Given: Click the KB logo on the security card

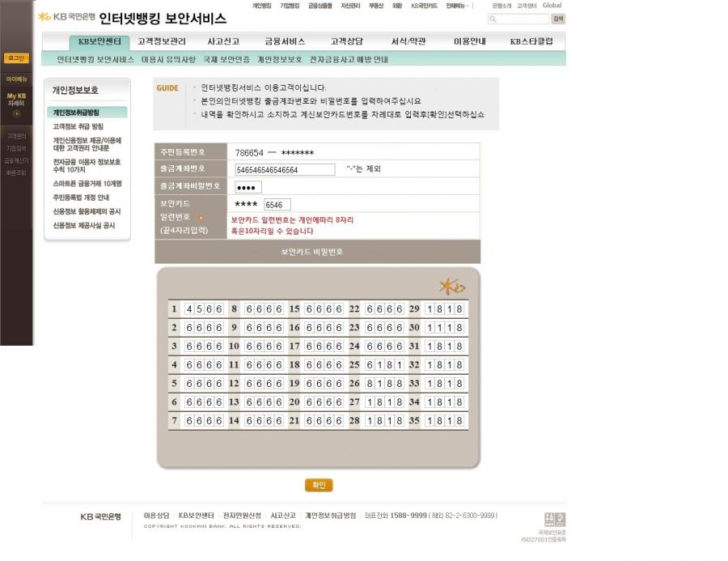Looking at the screenshot, I should [452, 287].
